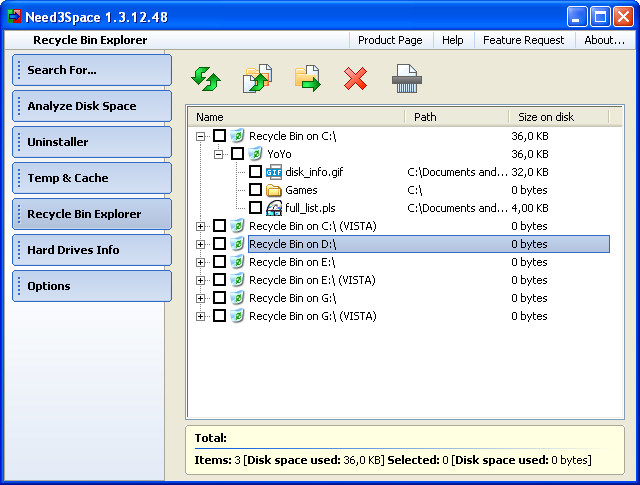Viewport: 640px width, 485px height.
Task: Select the full_list.pls file name
Action: coord(310,208)
